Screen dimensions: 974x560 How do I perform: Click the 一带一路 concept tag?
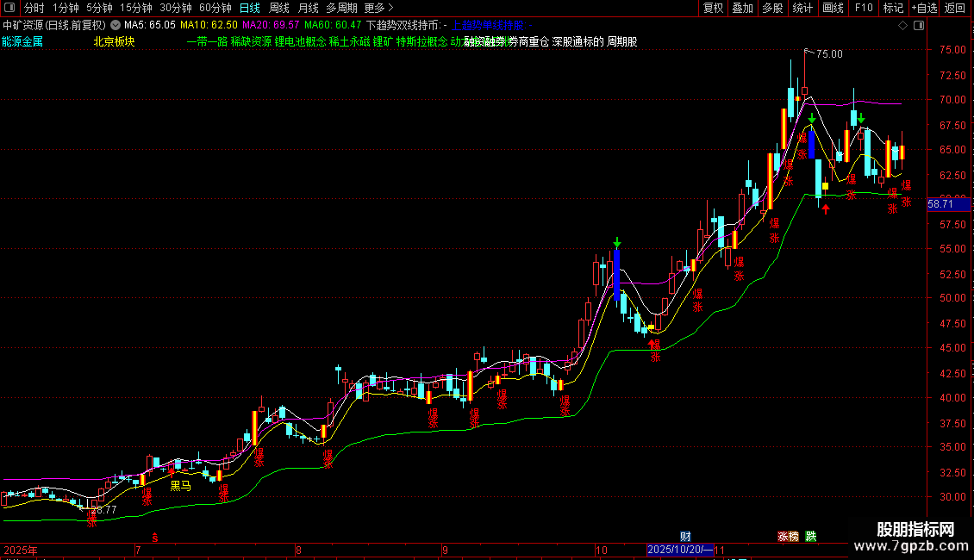click(x=208, y=41)
